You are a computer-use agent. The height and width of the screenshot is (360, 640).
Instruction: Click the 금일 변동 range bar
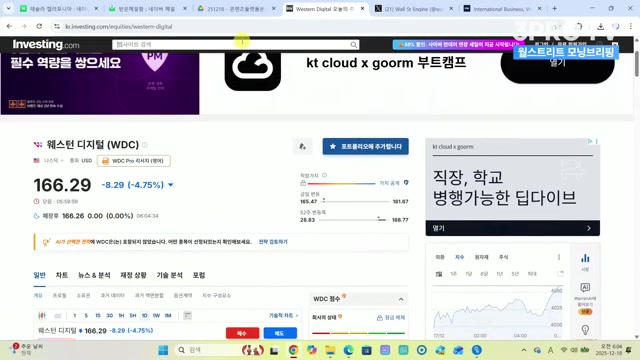354,201
